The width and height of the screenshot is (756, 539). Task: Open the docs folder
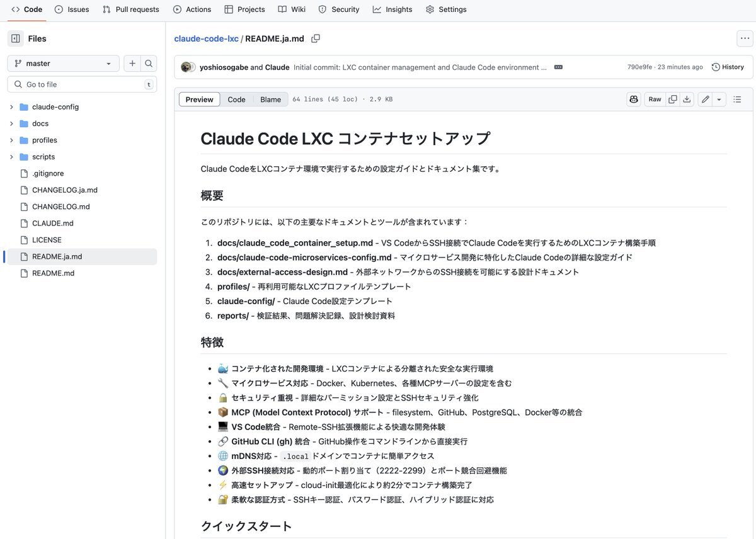40,123
